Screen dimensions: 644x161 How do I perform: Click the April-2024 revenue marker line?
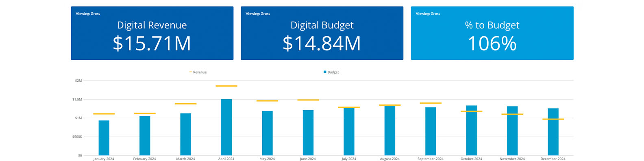click(226, 86)
